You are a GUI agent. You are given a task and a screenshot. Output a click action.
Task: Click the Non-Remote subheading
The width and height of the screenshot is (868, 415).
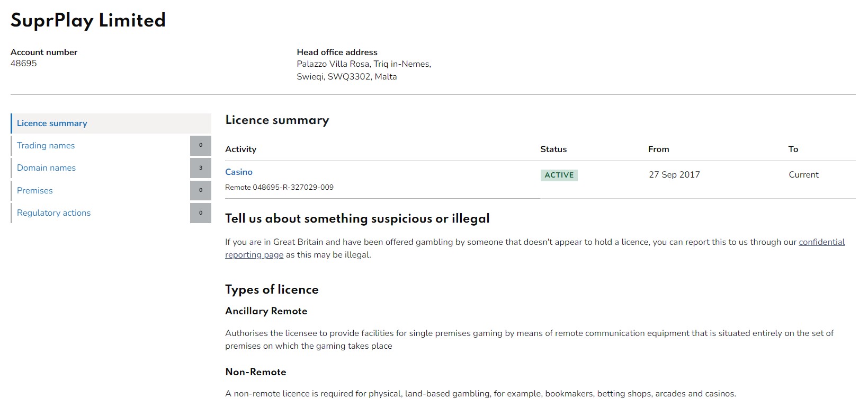click(256, 372)
